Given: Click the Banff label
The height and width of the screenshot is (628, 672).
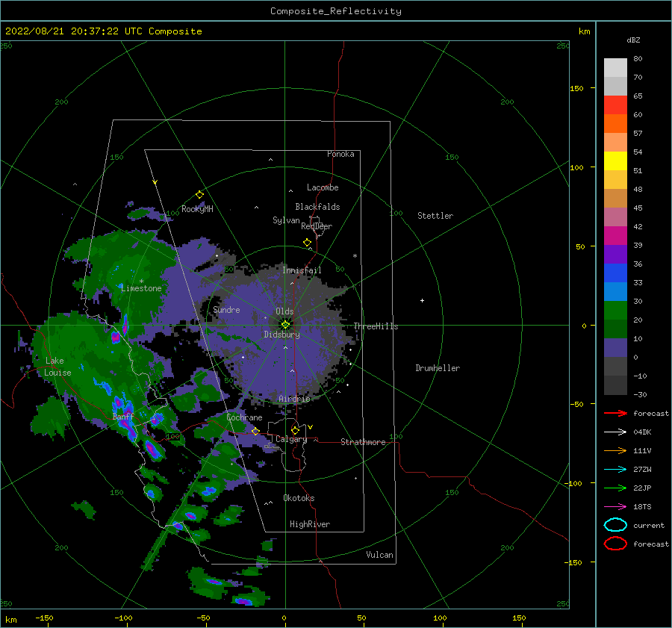Looking at the screenshot, I should tap(123, 417).
